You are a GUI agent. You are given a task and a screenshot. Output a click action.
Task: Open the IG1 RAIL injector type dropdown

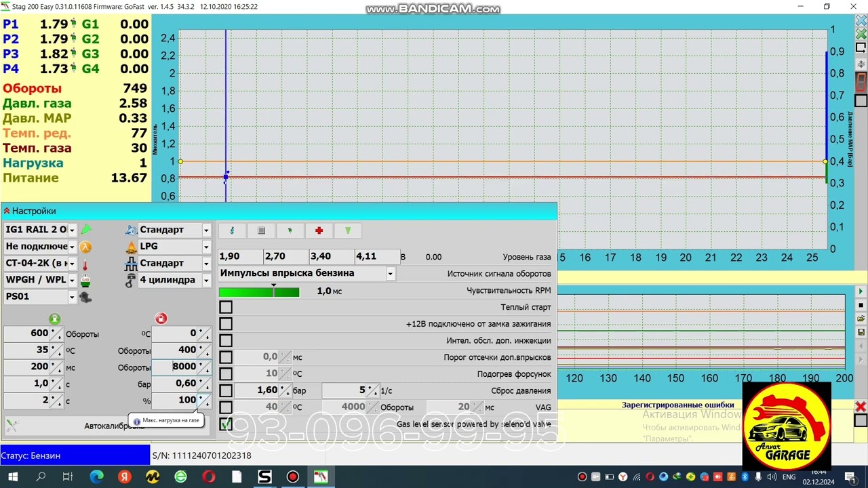pyautogui.click(x=72, y=230)
